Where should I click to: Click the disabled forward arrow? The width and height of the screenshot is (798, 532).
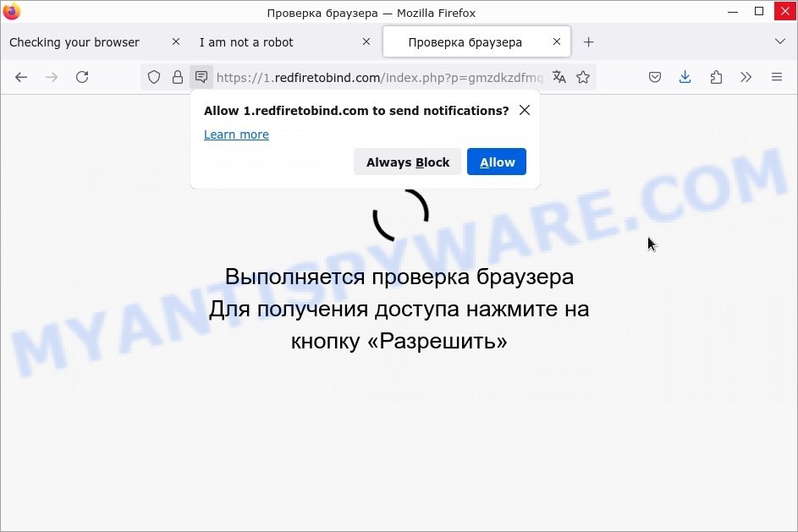point(52,77)
